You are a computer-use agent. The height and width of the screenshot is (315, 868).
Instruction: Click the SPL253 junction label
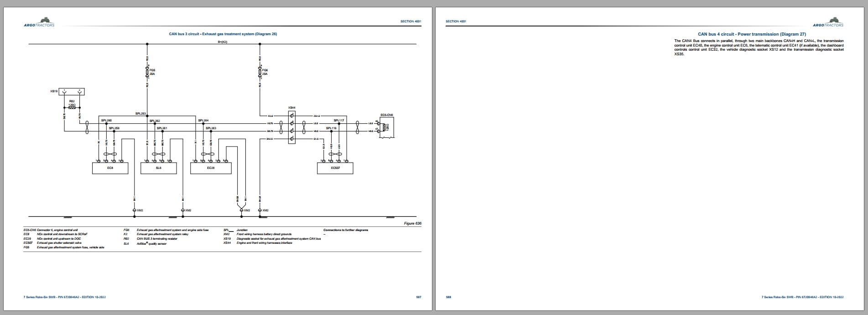click(x=140, y=113)
